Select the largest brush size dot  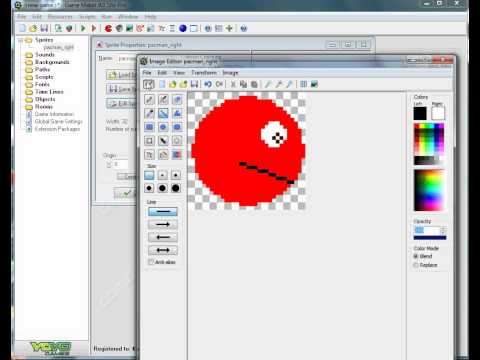176,188
